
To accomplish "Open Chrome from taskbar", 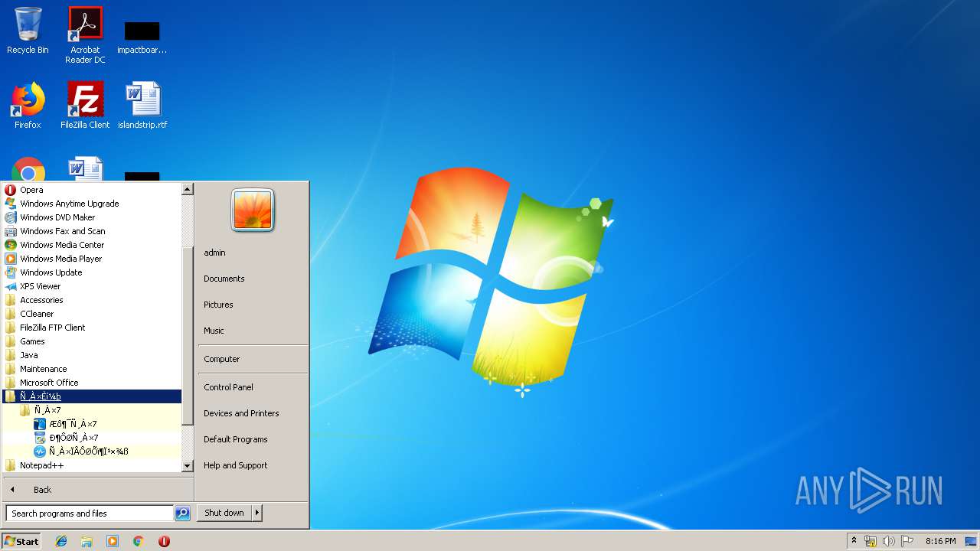I will pyautogui.click(x=139, y=541).
